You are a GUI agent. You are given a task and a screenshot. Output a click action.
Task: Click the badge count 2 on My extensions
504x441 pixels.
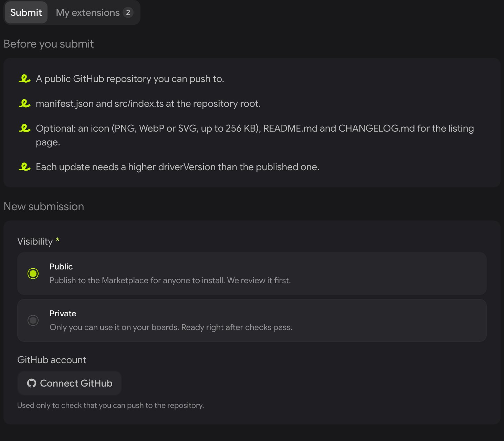(128, 12)
